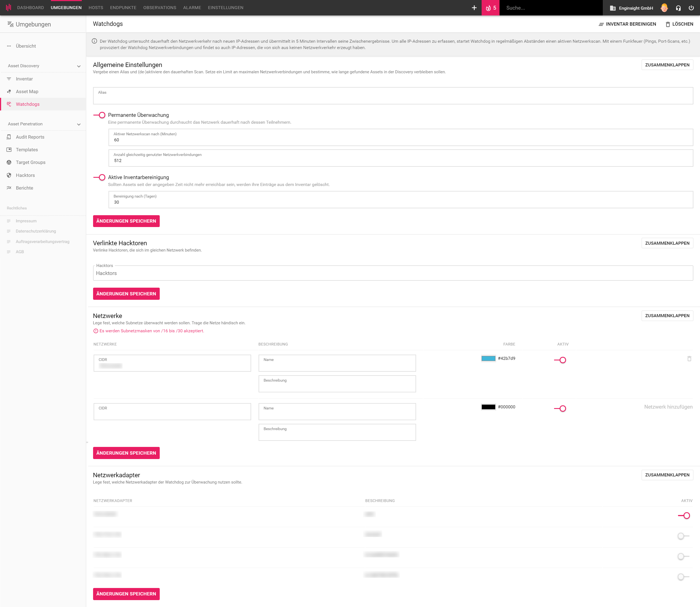Collapse the Asset Penetration sidebar section
700x607 pixels.
(x=78, y=124)
